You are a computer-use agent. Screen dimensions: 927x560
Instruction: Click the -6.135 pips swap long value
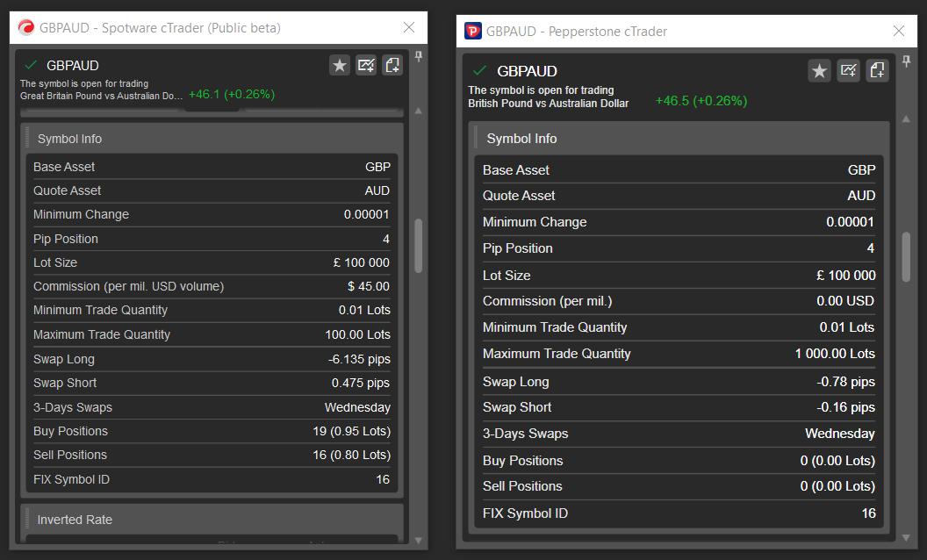[359, 359]
